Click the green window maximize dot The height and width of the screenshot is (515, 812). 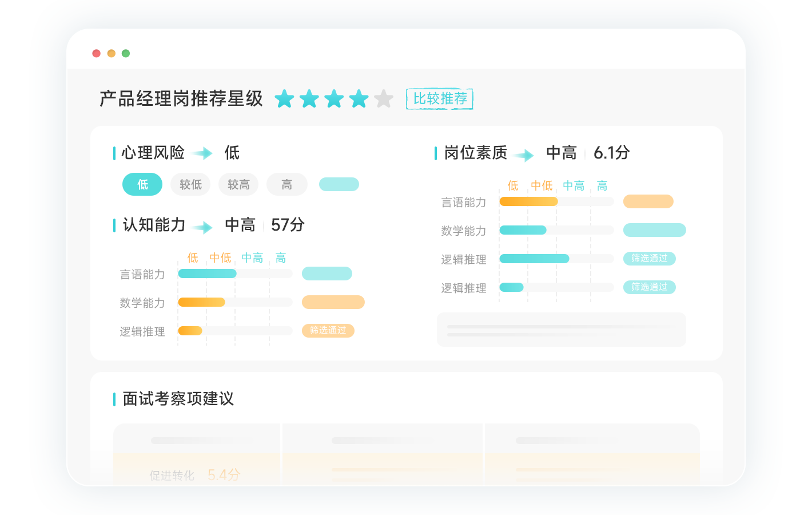tap(126, 53)
